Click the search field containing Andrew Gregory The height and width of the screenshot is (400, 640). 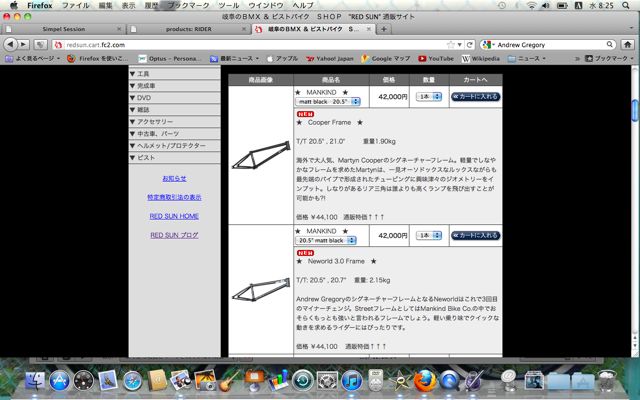point(547,44)
